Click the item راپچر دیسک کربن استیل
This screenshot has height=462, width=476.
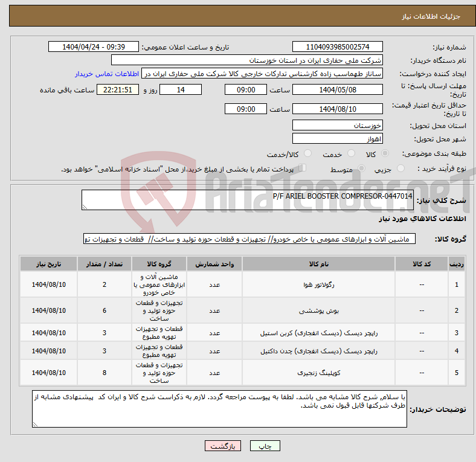coord(318,333)
